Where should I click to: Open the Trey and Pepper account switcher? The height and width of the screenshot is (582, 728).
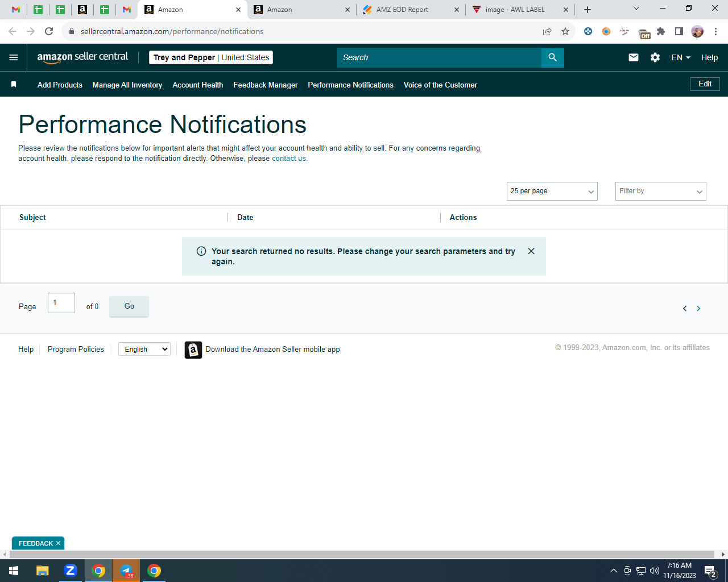pyautogui.click(x=211, y=57)
